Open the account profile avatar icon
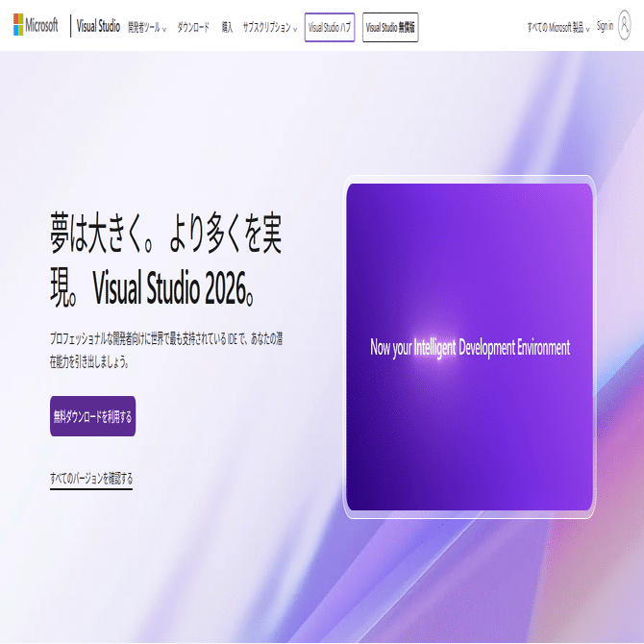 (x=624, y=25)
